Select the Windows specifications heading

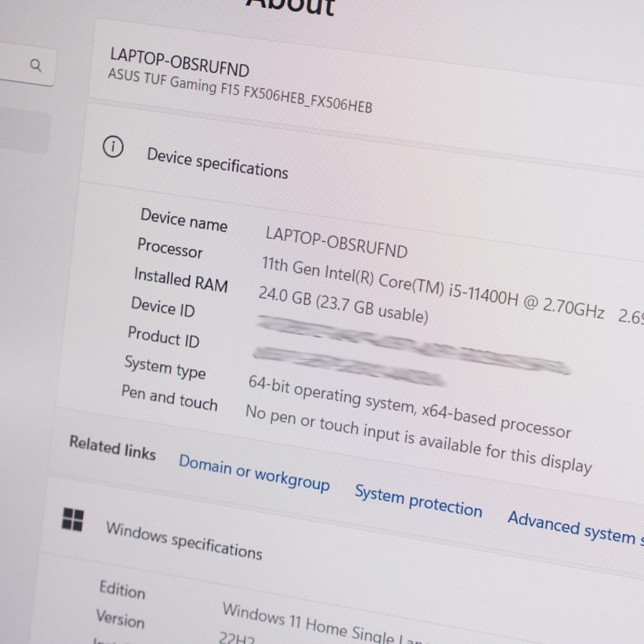pos(184,540)
